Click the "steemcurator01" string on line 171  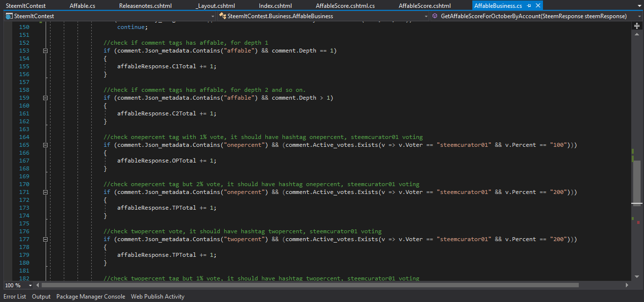pyautogui.click(x=464, y=192)
